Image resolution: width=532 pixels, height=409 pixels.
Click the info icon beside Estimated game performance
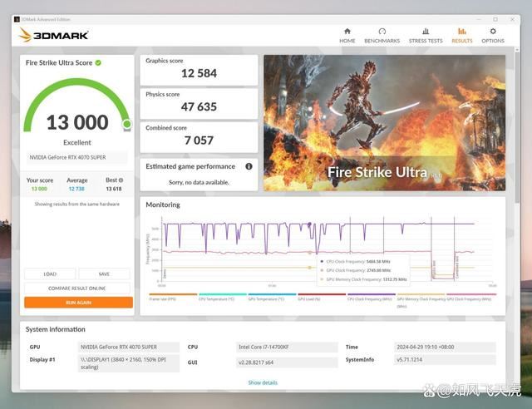[x=249, y=166]
